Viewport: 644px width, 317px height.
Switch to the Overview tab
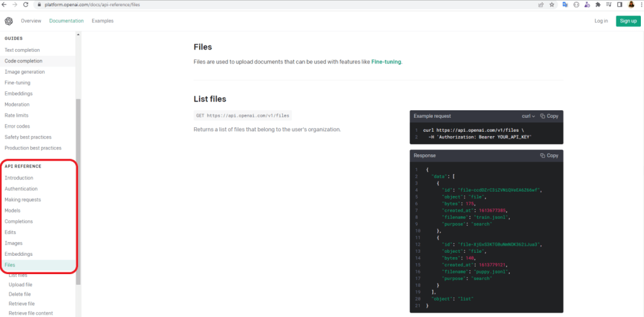point(31,21)
